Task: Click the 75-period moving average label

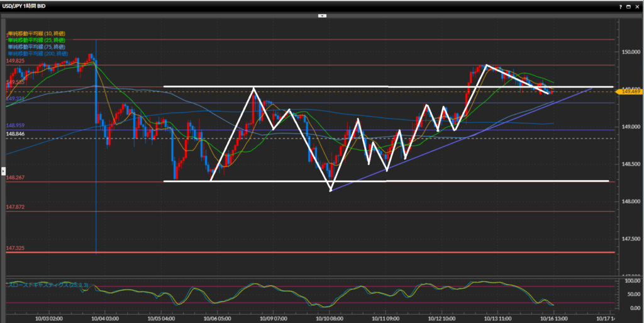Action: [36, 47]
